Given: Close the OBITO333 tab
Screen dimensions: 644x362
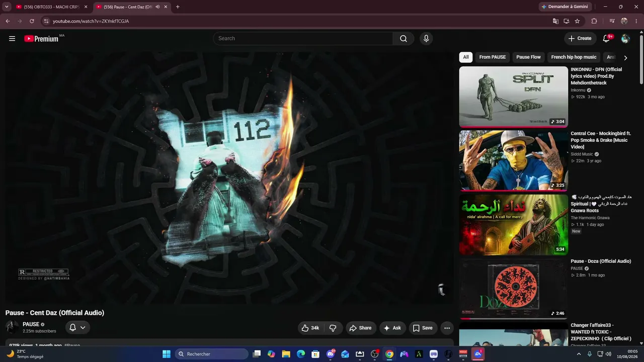Looking at the screenshot, I should [x=86, y=7].
